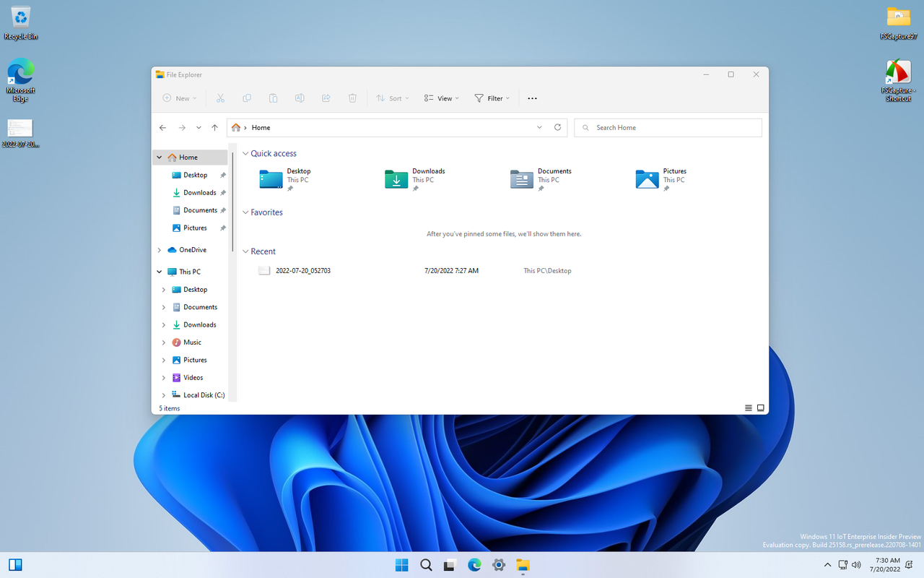Launch Edge from the taskbar
The width and height of the screenshot is (924, 578).
pyautogui.click(x=474, y=565)
